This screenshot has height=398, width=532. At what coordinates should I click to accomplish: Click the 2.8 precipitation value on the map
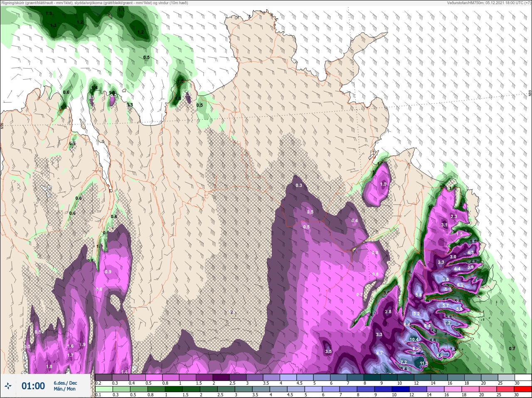click(x=388, y=312)
